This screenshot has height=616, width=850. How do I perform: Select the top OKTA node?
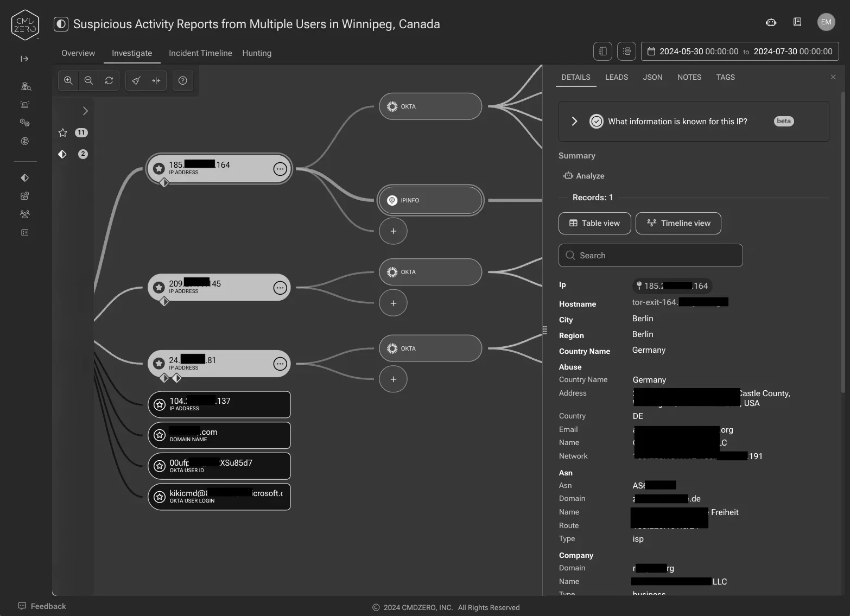pyautogui.click(x=430, y=106)
